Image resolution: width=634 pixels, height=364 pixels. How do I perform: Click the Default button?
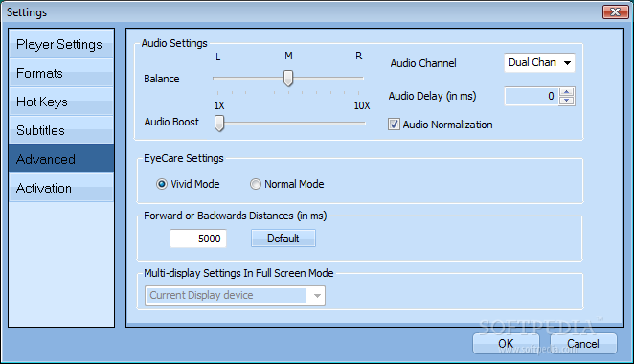(283, 239)
